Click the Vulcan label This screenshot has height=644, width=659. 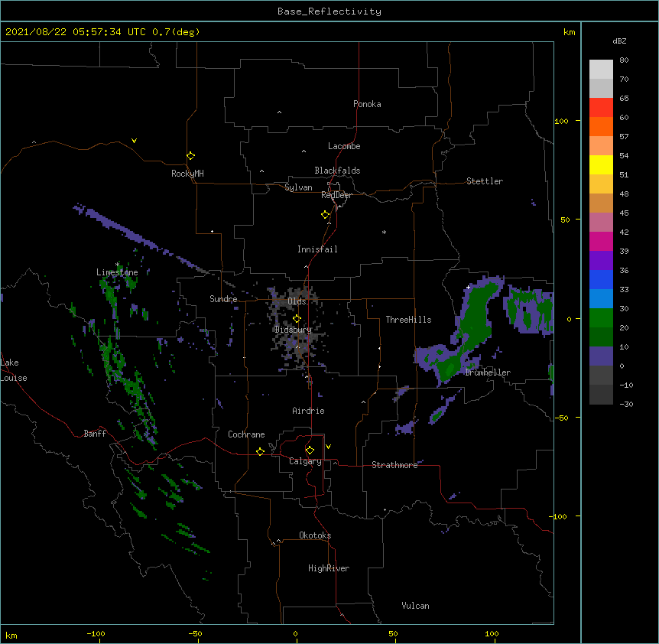coord(415,606)
